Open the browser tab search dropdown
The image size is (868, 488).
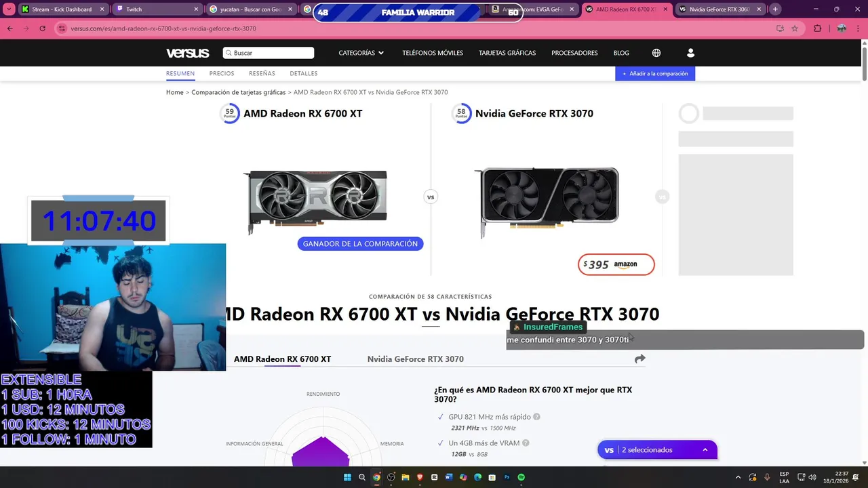(9, 9)
